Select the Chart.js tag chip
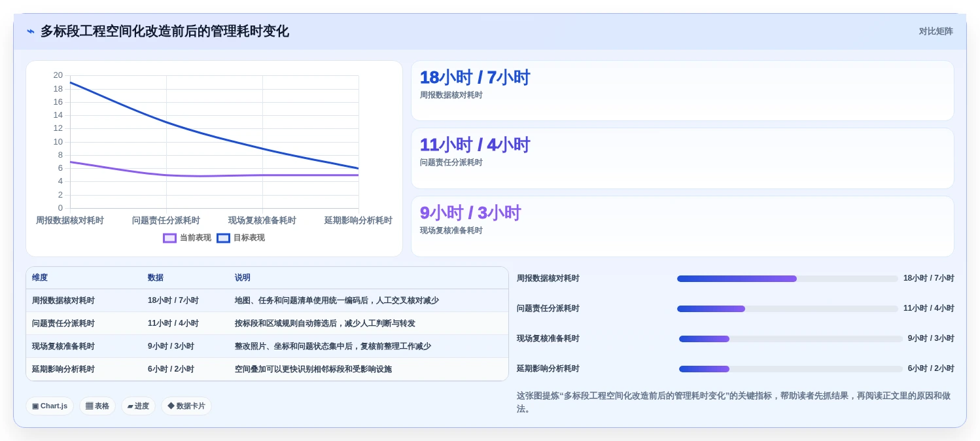 50,406
